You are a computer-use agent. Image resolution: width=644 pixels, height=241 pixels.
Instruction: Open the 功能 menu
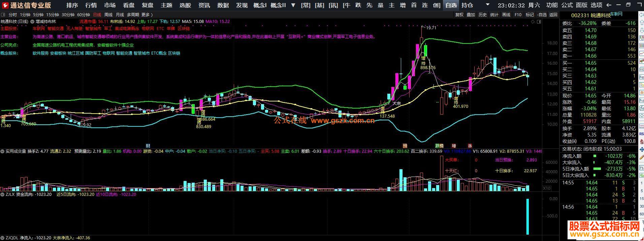pyautogui.click(x=552, y=5)
